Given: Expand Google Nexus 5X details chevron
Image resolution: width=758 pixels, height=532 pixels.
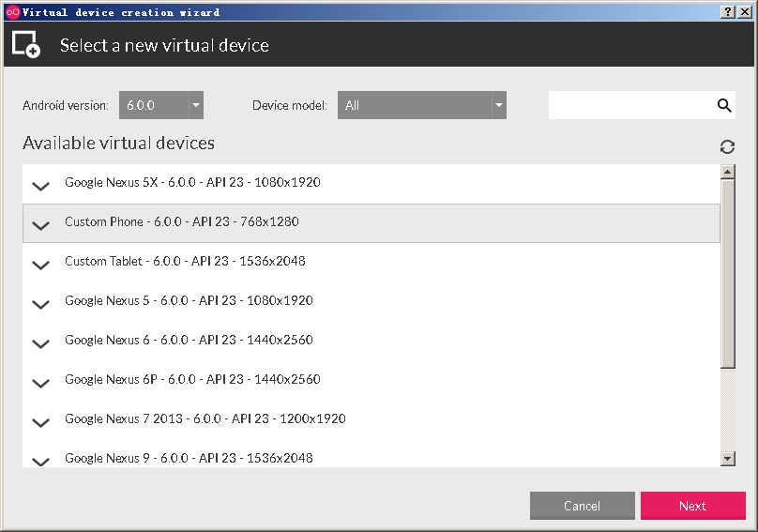Looking at the screenshot, I should pos(41,186).
